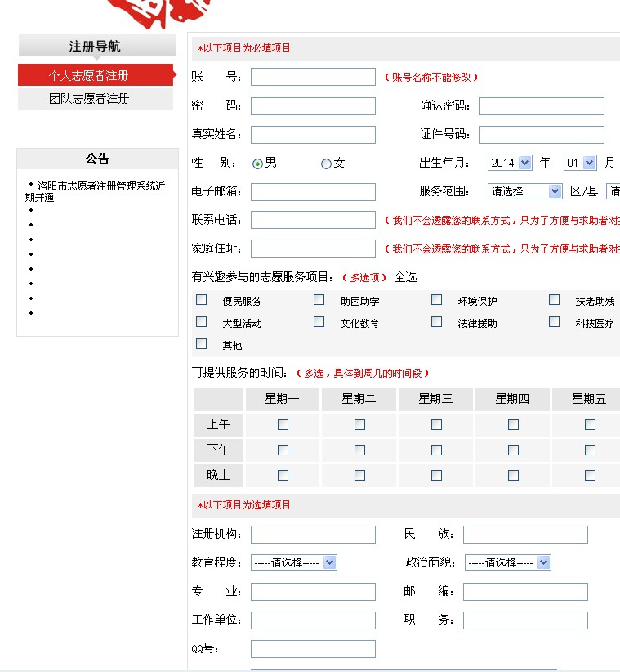Click the 洛阳市志愿者注册管理系统近期开通 announcement
620x672 pixels.
pyautogui.click(x=95, y=191)
